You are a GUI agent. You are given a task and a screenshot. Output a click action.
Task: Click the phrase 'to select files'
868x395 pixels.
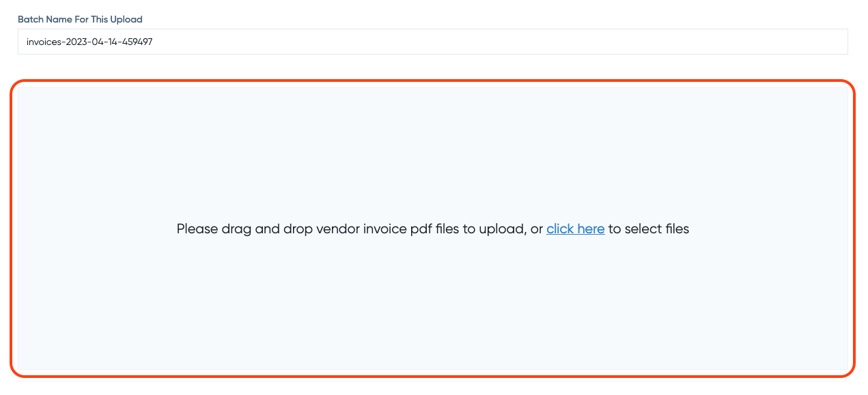(x=649, y=229)
